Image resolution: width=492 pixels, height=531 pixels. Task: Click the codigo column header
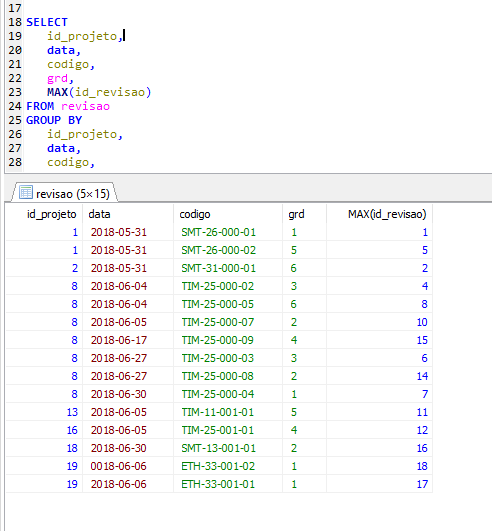[x=228, y=214]
